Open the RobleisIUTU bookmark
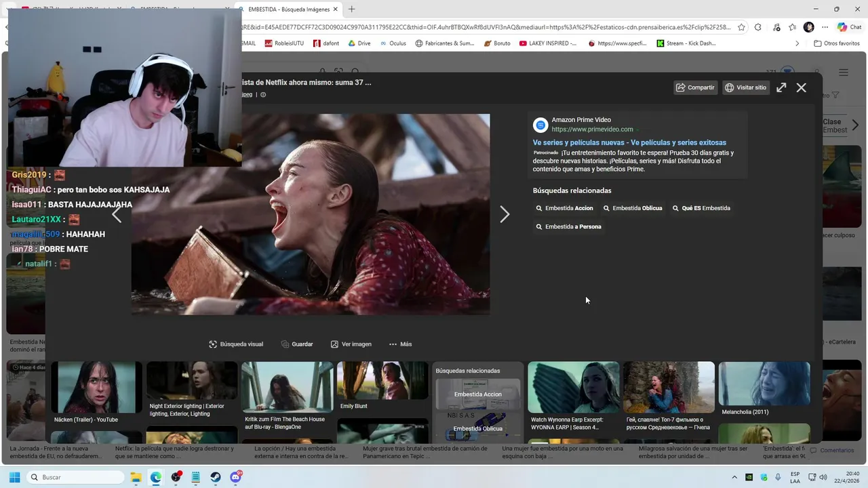This screenshot has height=488, width=868. 285,43
